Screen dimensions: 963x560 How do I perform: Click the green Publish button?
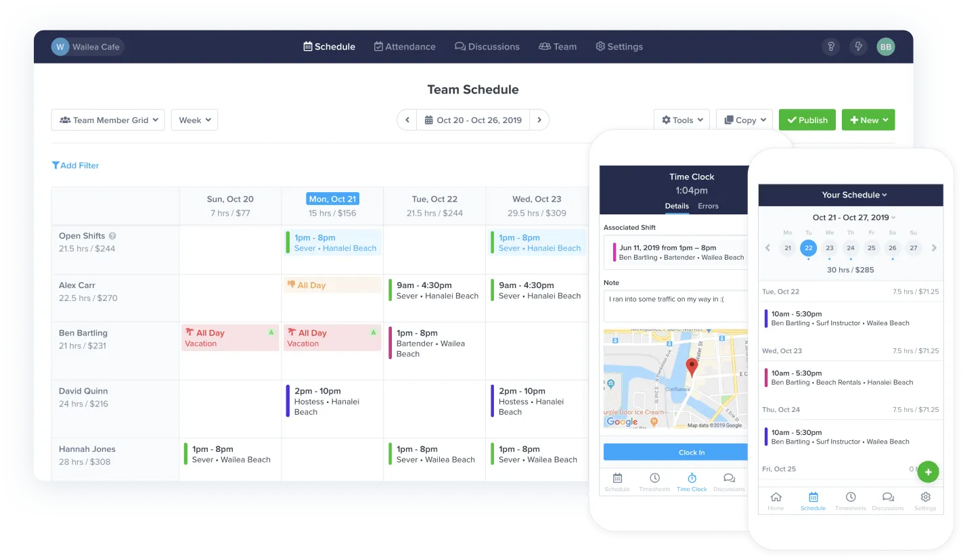tap(807, 120)
